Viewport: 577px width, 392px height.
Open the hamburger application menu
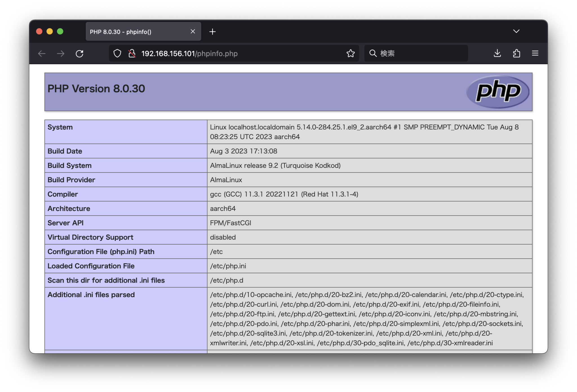tap(535, 53)
